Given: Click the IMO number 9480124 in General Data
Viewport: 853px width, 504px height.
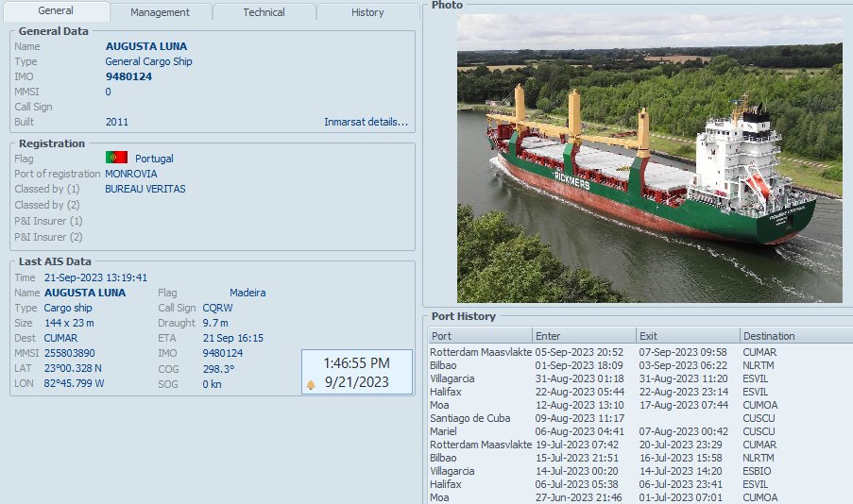Looking at the screenshot, I should (128, 76).
